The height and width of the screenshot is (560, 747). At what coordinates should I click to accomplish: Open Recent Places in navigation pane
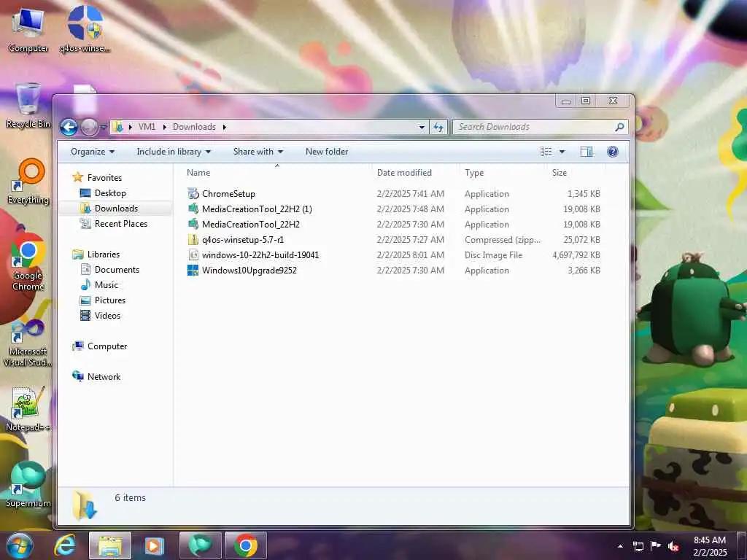click(x=121, y=224)
